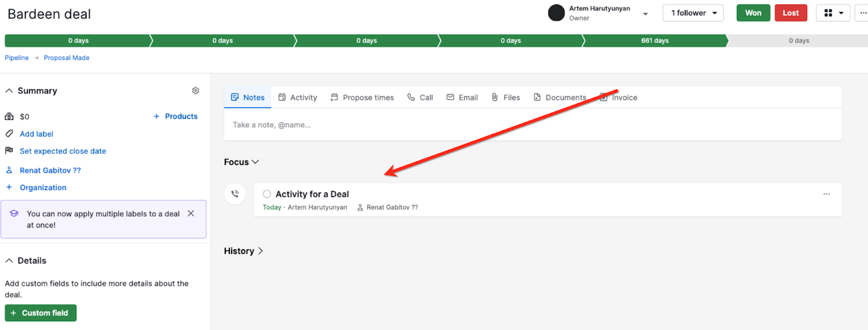Click Artem Harutyunyan owner name

click(x=599, y=9)
